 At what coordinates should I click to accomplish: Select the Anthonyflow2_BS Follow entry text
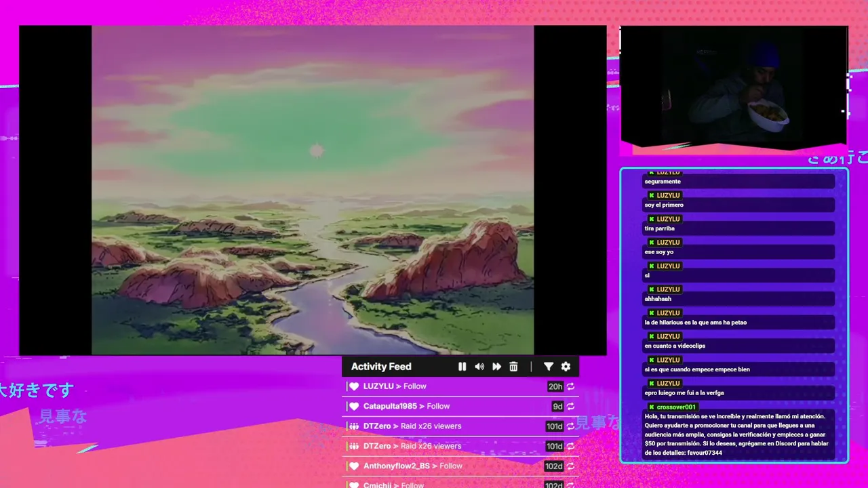point(413,466)
